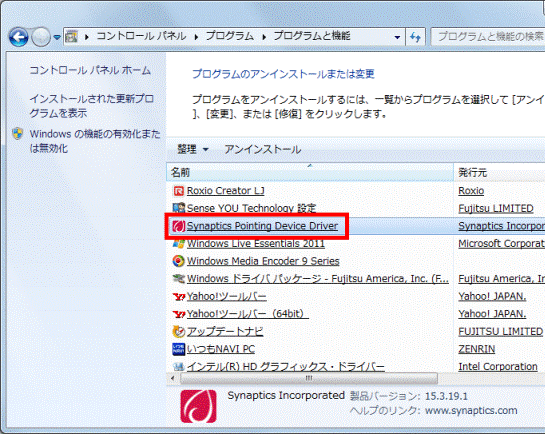Sort by the 名前 column header
Image resolution: width=545 pixels, height=434 pixels.
(310, 172)
